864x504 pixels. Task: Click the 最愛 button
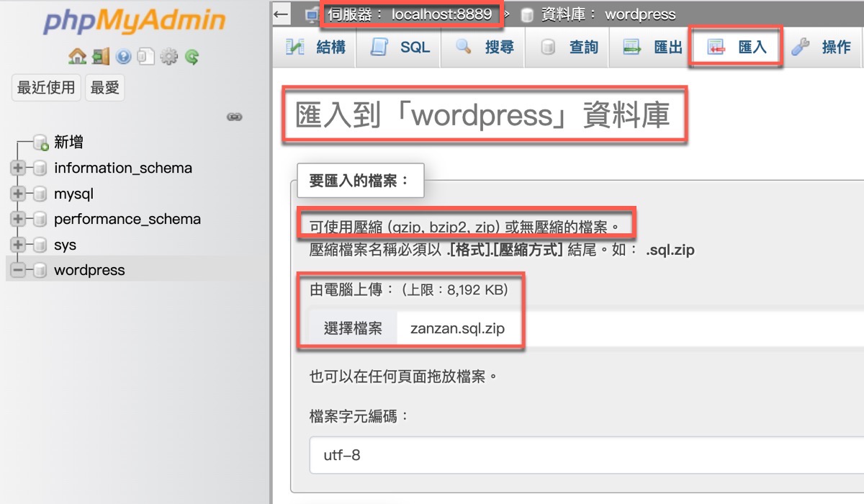click(104, 88)
